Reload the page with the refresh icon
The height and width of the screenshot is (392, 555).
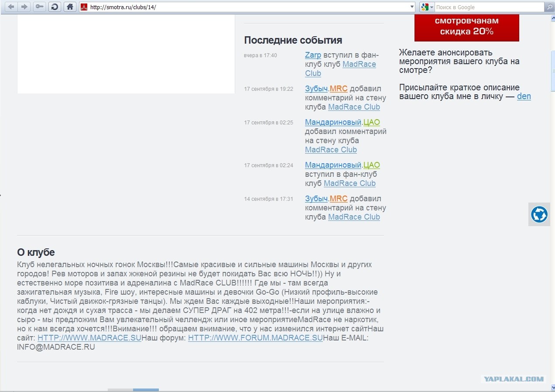coord(55,7)
